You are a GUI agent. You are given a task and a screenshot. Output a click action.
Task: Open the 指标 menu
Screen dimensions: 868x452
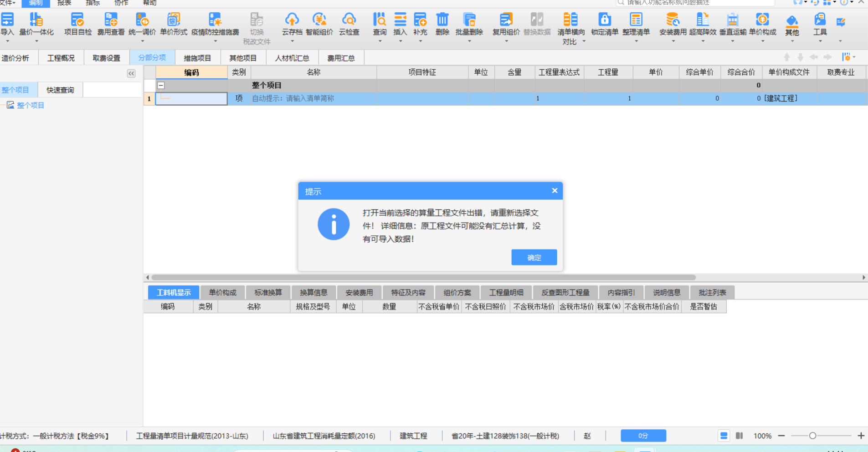[x=92, y=3]
